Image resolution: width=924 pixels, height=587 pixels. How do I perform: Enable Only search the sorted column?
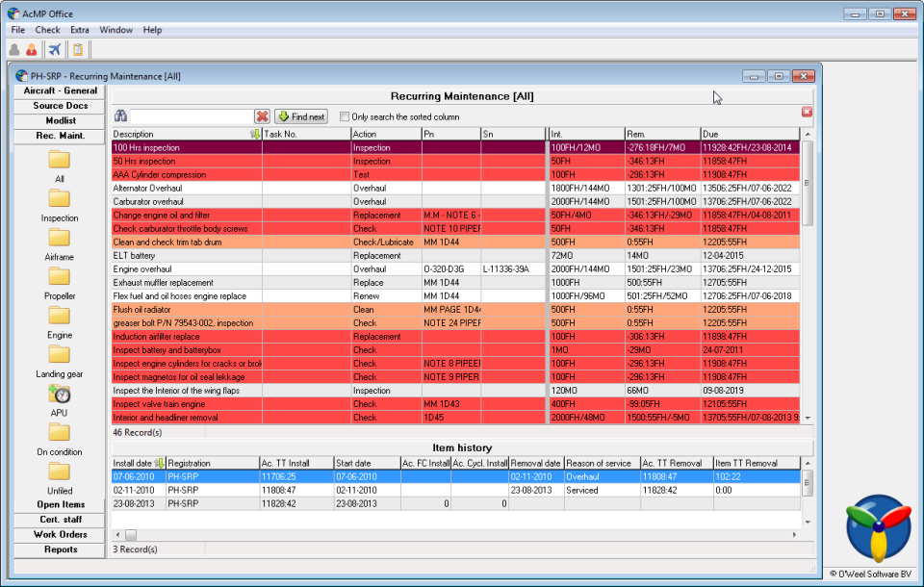344,116
